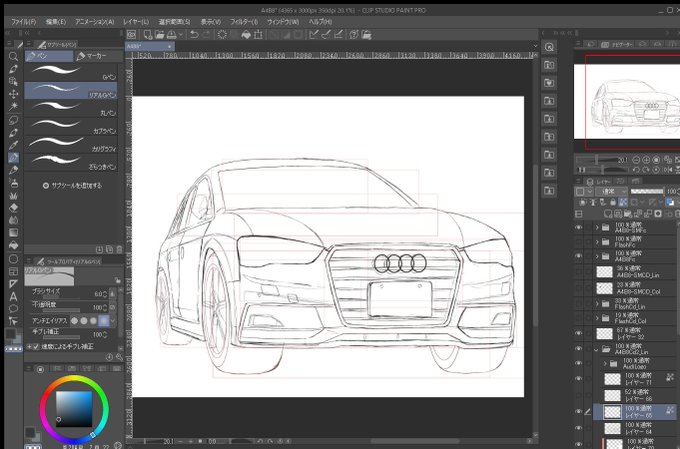Image resolution: width=680 pixels, height=449 pixels.
Task: Open the フィルター(I) menu
Action: coord(244,21)
